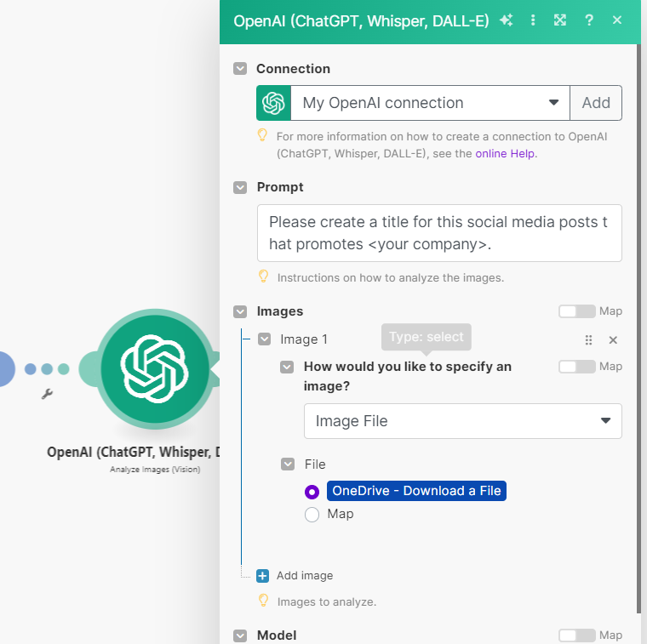Image resolution: width=647 pixels, height=644 pixels.
Task: Click the Model section heading
Action: click(277, 635)
